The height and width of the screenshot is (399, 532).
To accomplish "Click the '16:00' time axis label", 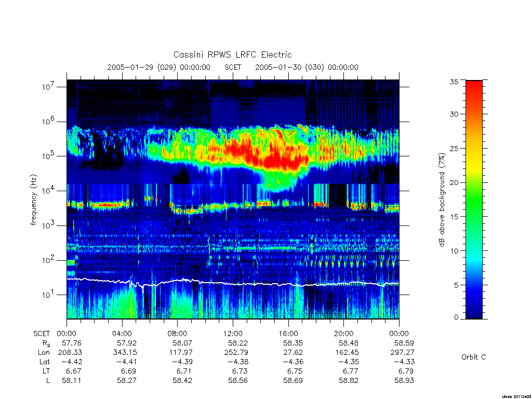I will tap(288, 334).
